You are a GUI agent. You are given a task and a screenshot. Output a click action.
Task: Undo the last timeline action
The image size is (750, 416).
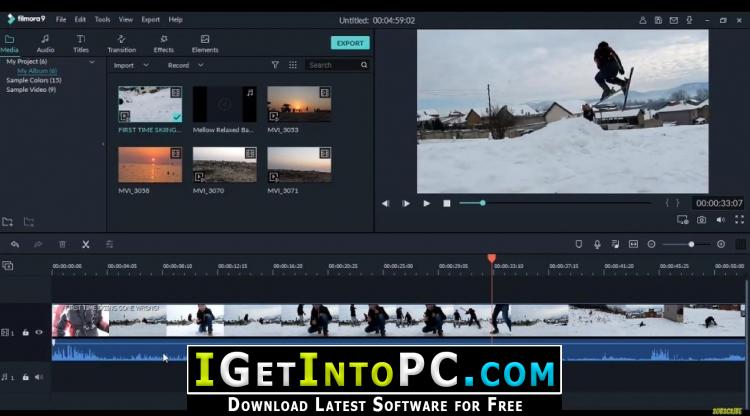tap(15, 244)
